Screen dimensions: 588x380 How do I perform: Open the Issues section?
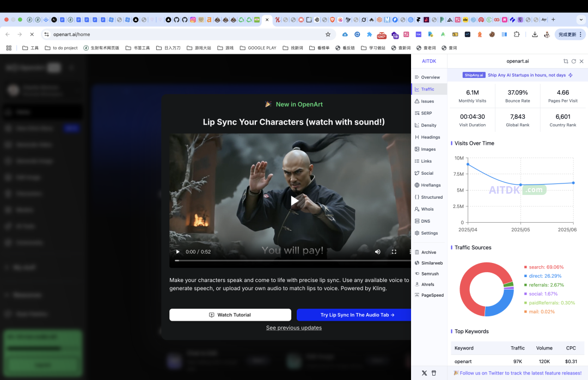click(x=424, y=101)
